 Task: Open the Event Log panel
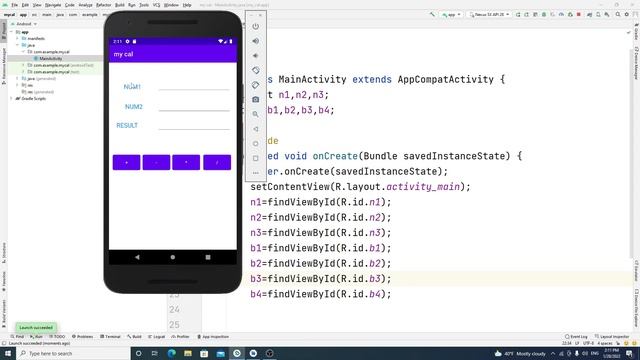tap(576, 337)
